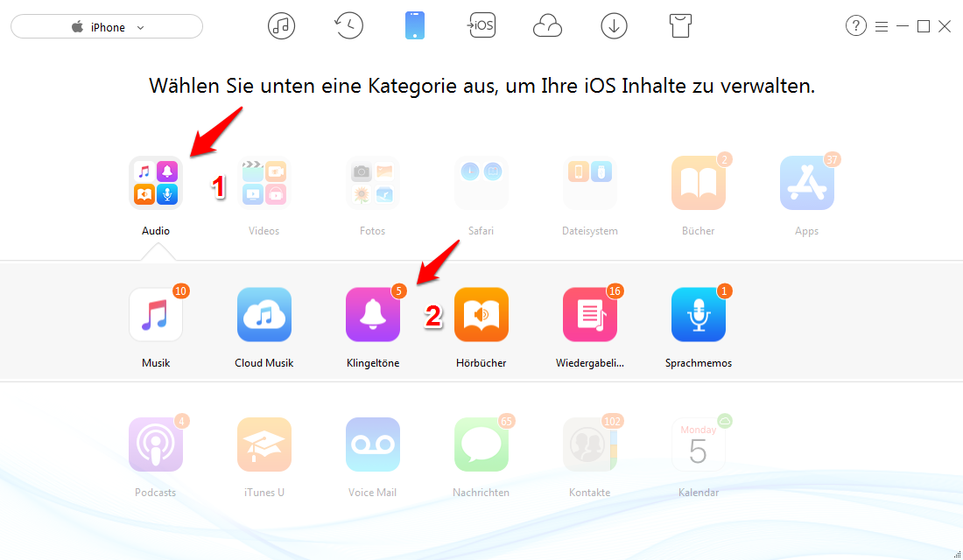Open Sprachmemos voice memos
Screen dimensions: 963x560
click(x=699, y=314)
